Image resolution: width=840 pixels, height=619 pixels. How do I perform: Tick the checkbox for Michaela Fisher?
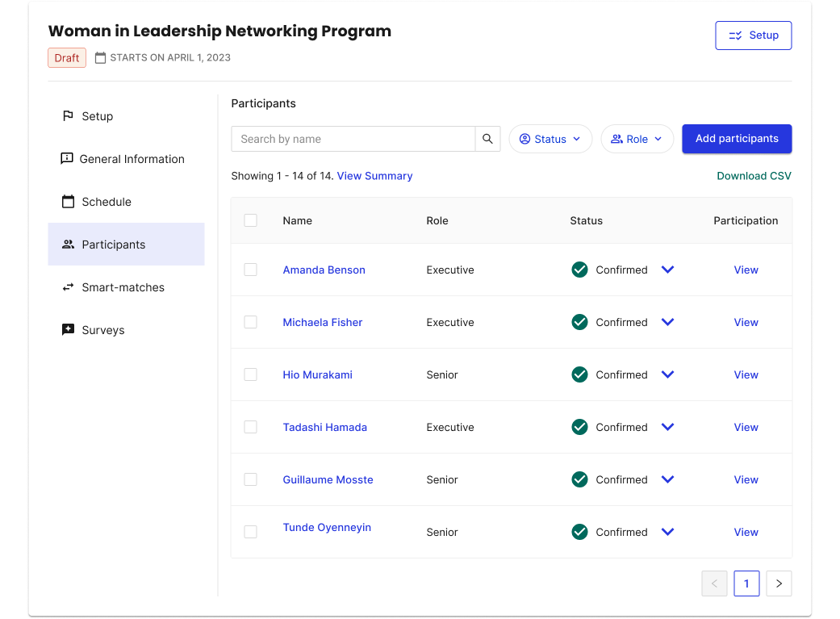251,322
